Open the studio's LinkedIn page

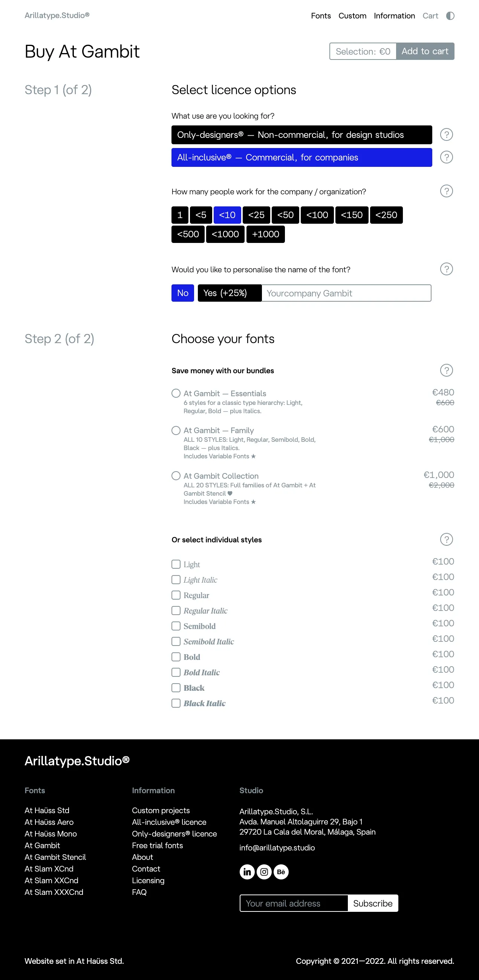[x=247, y=872]
